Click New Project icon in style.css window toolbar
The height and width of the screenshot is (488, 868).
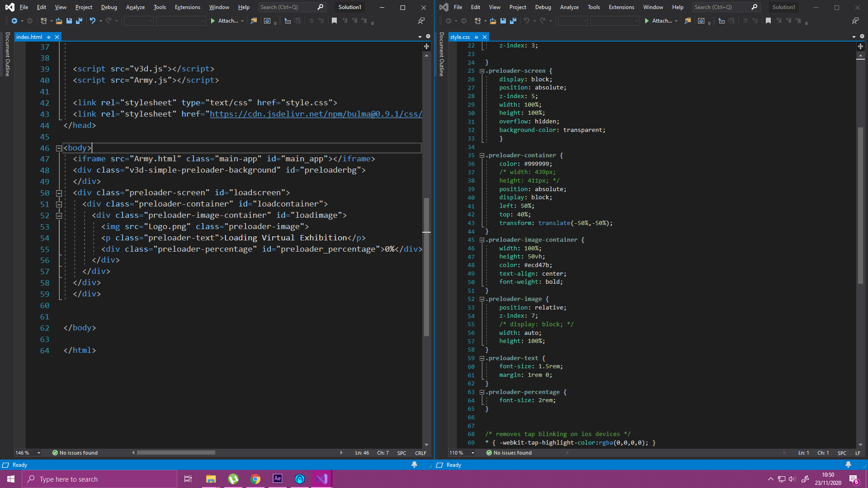(x=477, y=21)
